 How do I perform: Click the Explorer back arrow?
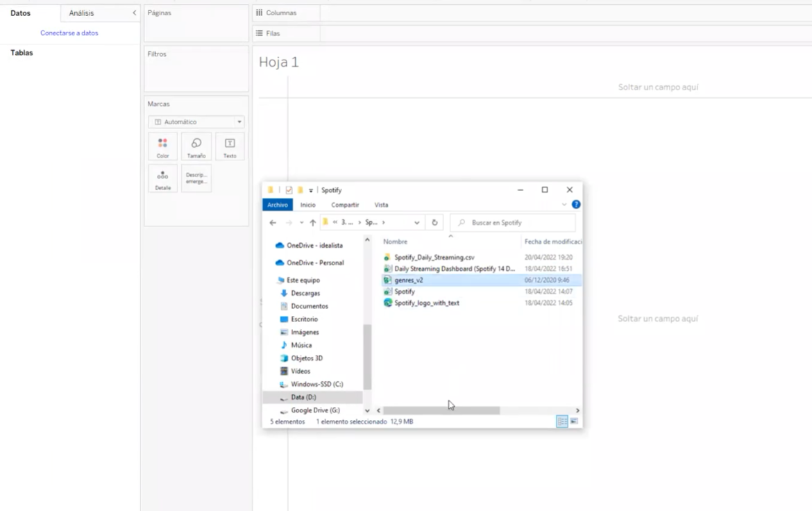click(273, 223)
